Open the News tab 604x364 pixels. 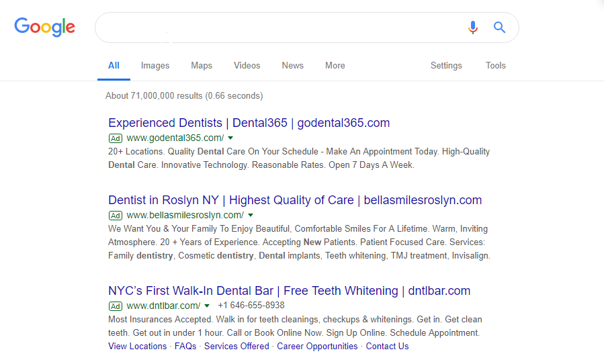(x=293, y=66)
